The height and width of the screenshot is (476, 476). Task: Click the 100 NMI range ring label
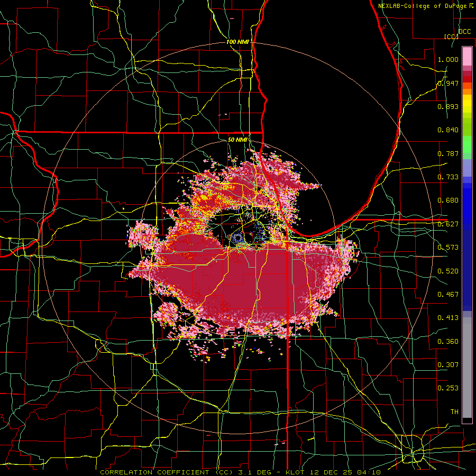[237, 42]
